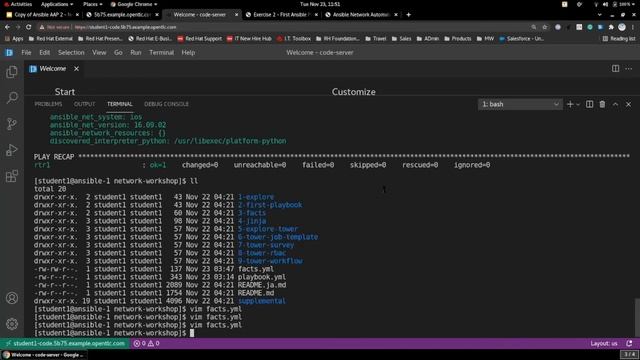Kill terminal with trash icon

(602, 104)
